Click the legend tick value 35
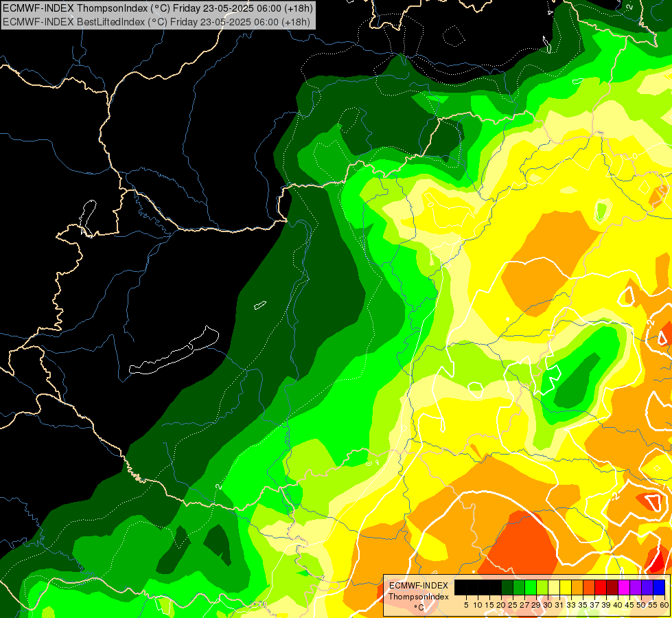The width and height of the screenshot is (672, 618). pos(583,605)
